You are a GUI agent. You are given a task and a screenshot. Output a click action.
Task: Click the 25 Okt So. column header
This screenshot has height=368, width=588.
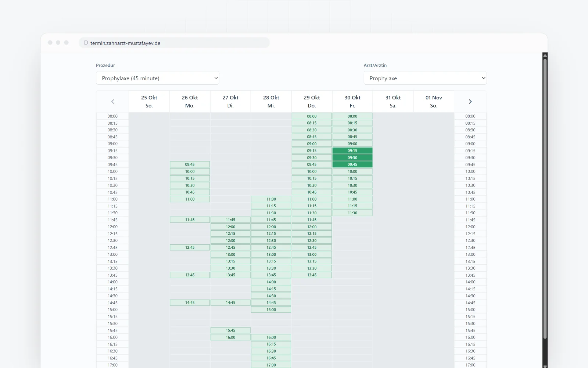pyautogui.click(x=149, y=102)
